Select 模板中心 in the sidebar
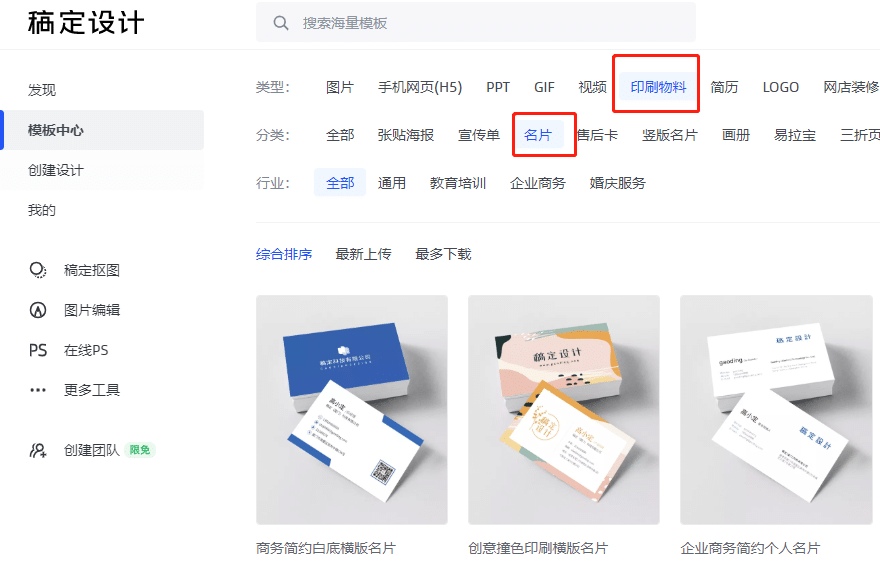The image size is (880, 565). pos(102,130)
